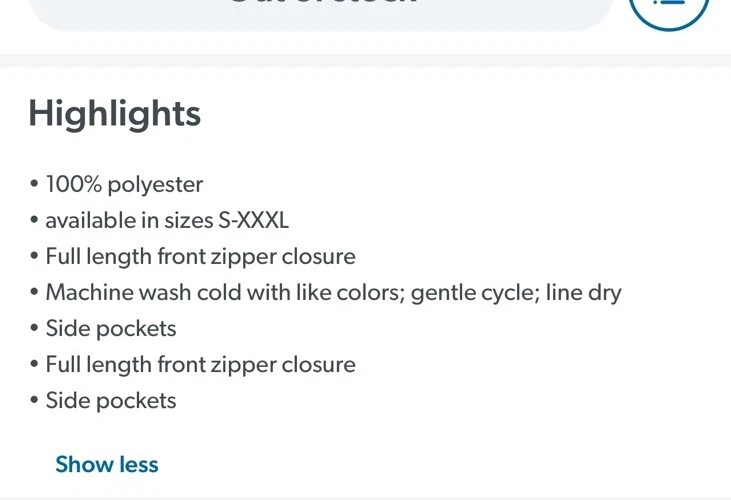Select the word polyester
The image size is (731, 500).
coord(155,185)
